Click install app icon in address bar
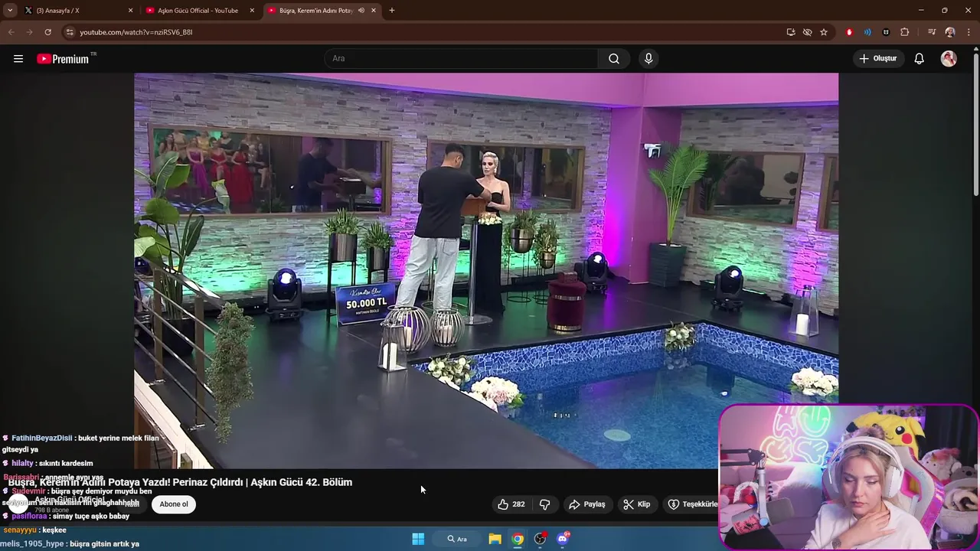 click(x=791, y=32)
